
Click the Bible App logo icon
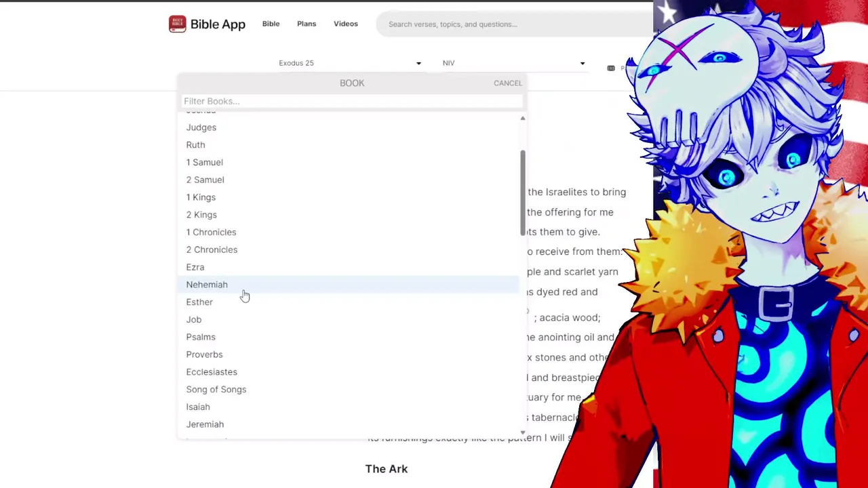click(177, 24)
